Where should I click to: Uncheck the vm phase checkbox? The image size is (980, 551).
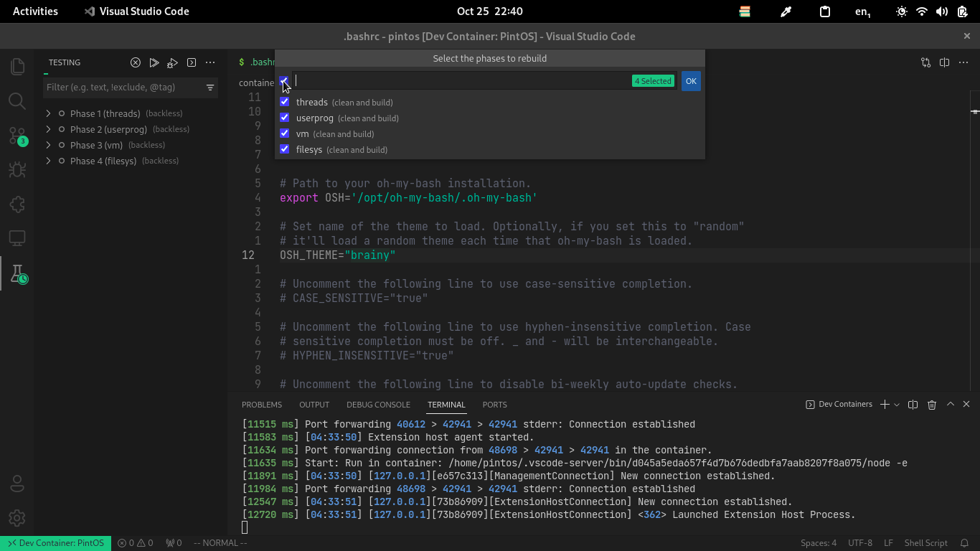[285, 133]
